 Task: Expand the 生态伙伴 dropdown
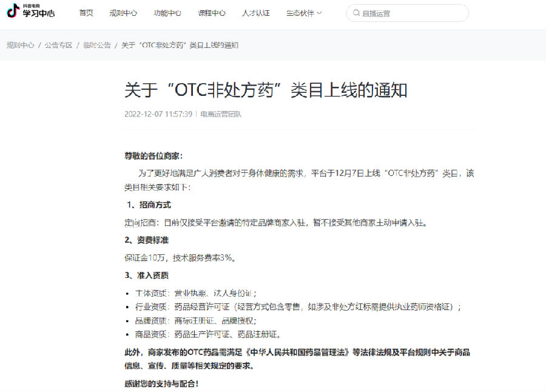[304, 13]
